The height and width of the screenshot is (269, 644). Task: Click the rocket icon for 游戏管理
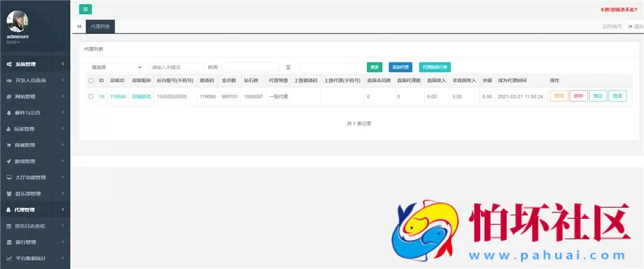click(x=9, y=162)
